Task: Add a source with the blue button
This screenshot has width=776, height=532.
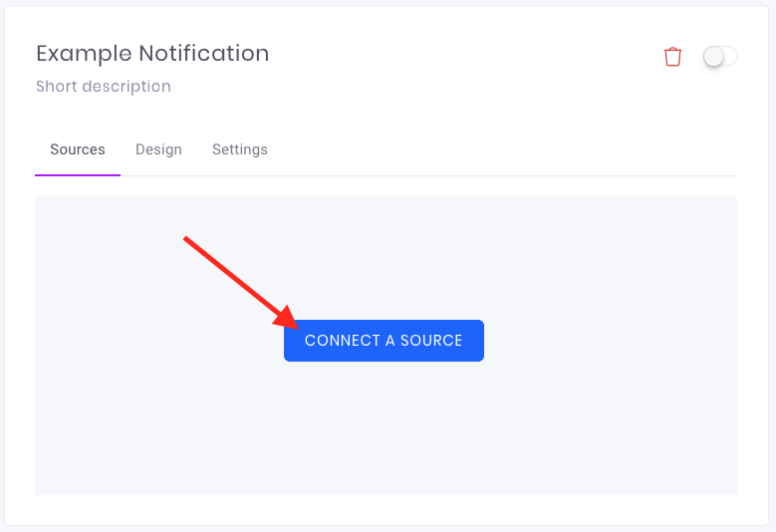Action: click(385, 341)
